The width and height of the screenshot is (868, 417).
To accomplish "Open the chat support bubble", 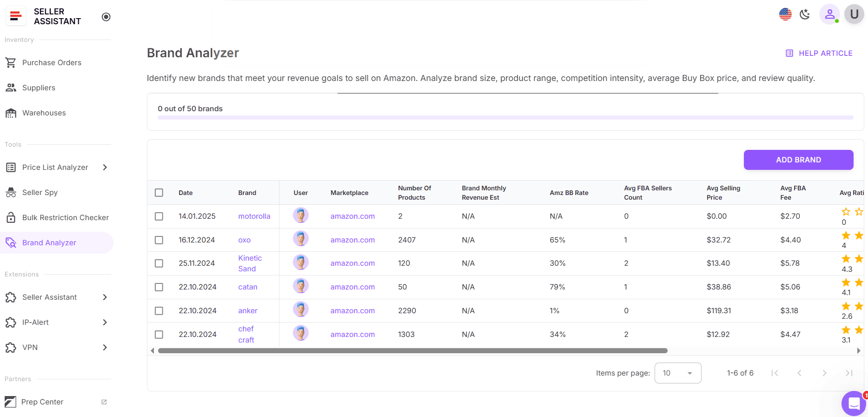I will (854, 403).
